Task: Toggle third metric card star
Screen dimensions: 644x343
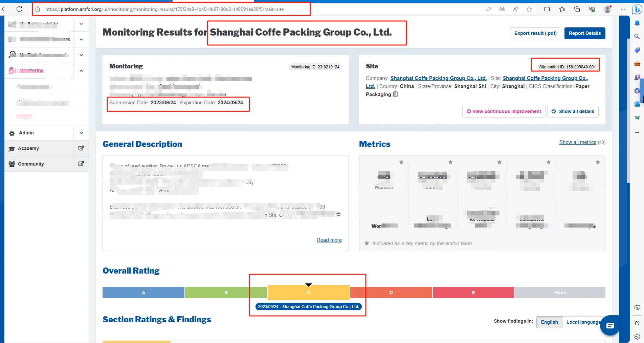Action: coord(499,162)
